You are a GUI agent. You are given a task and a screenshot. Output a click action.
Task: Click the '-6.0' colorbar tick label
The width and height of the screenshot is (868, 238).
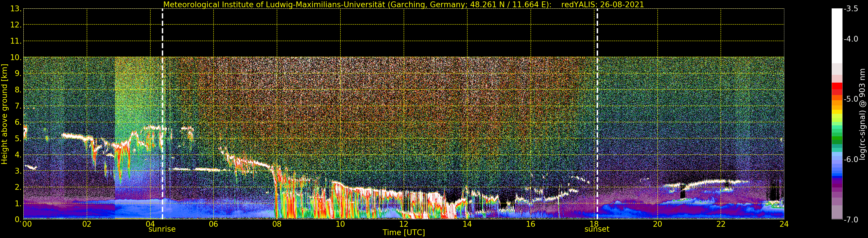(x=851, y=159)
